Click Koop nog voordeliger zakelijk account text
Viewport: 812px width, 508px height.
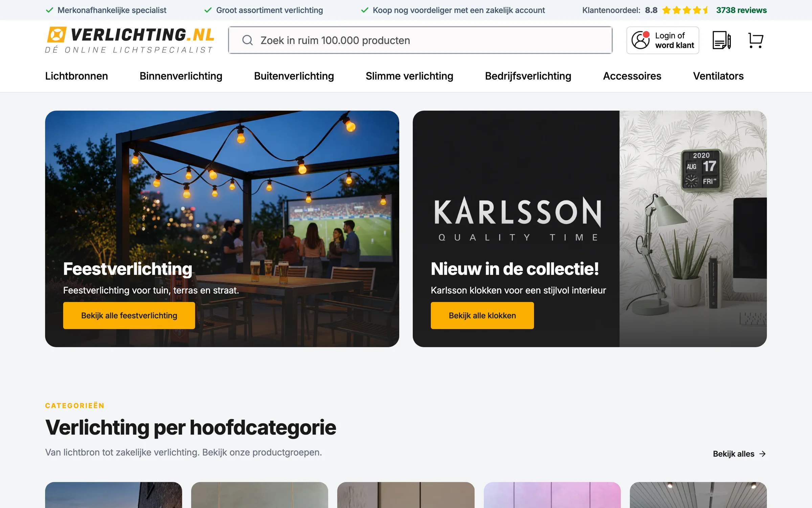459,10
